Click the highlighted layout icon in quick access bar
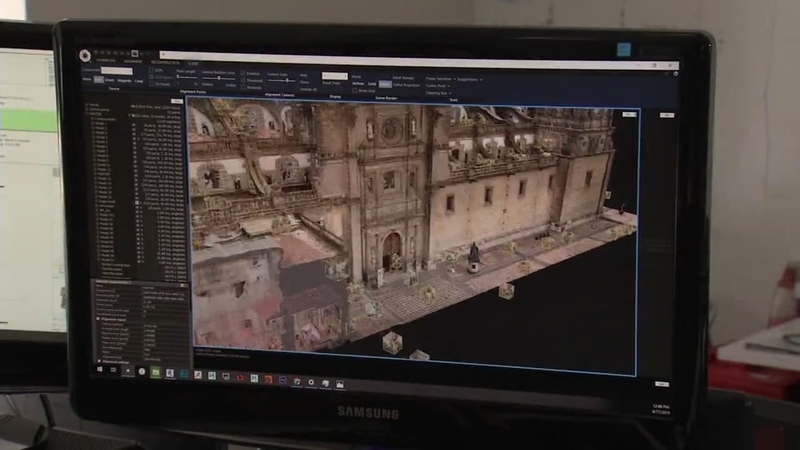Viewport: 800px width, 450px height. [135, 53]
